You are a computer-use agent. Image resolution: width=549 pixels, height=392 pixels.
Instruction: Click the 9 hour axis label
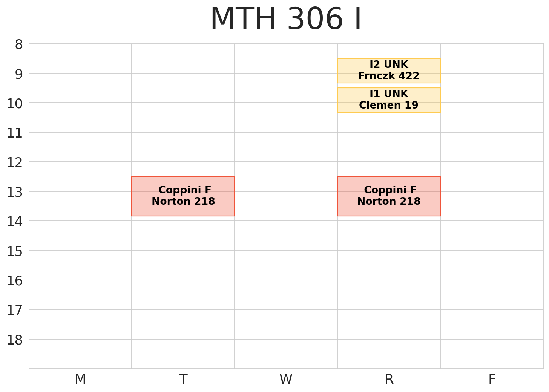[x=18, y=74]
